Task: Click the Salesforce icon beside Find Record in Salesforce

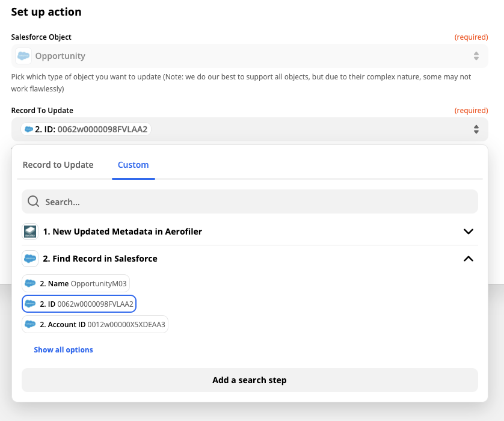Action: (x=30, y=259)
